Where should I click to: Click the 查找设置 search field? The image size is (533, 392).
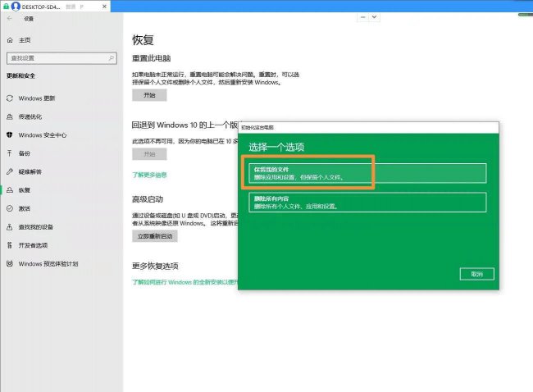tap(61, 58)
